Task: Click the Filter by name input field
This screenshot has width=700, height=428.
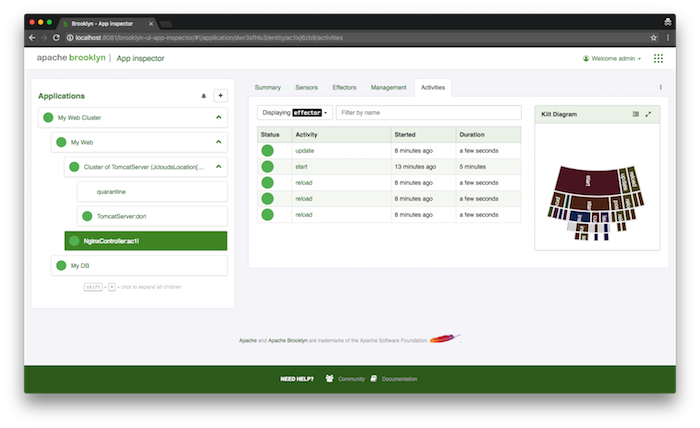Action: [428, 113]
